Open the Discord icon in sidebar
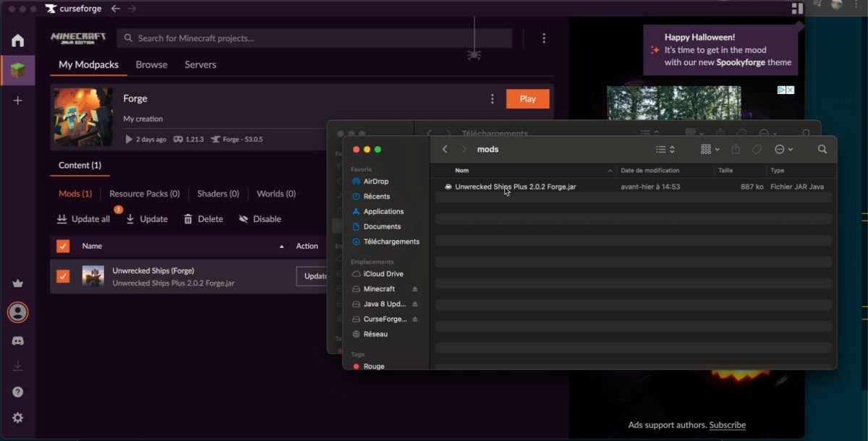 [17, 341]
